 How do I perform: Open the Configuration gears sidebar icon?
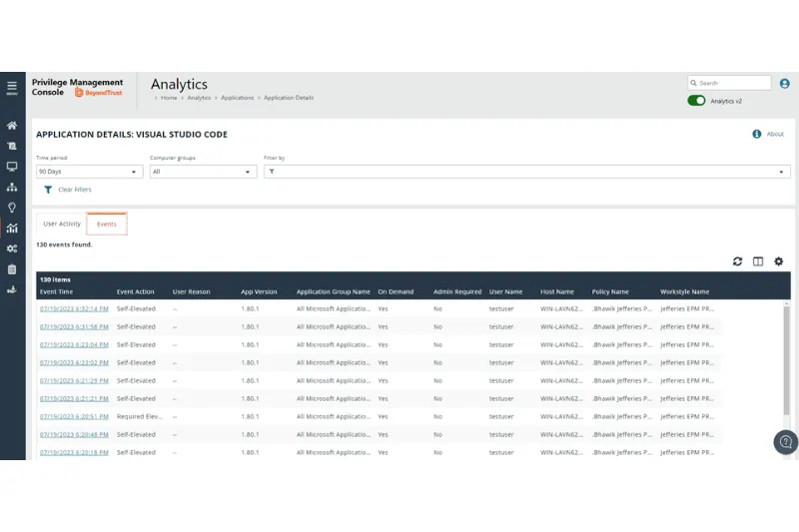[12, 249]
